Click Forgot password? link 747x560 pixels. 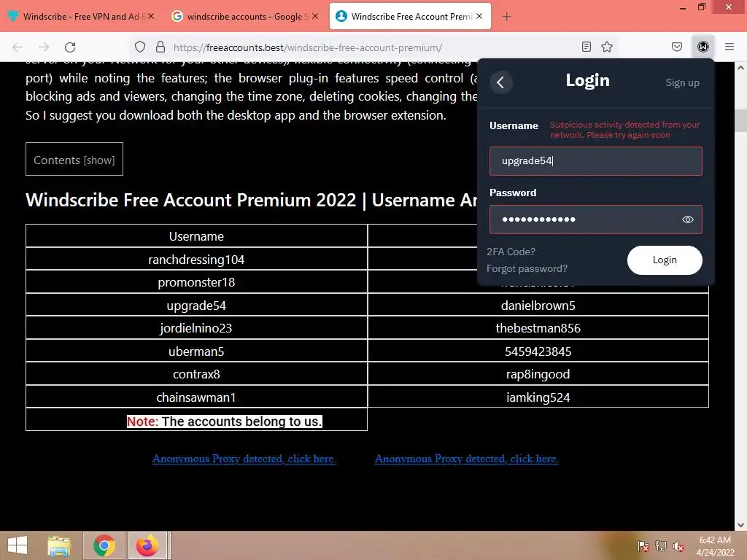[527, 268]
